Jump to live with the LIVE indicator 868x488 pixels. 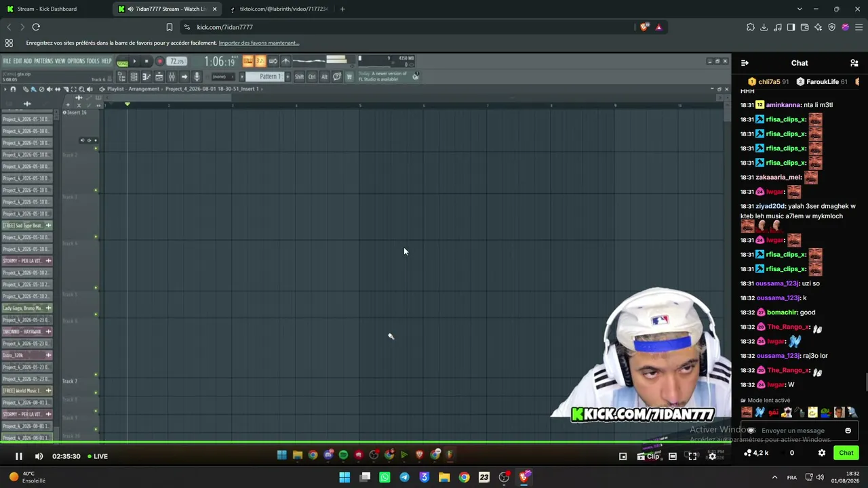pyautogui.click(x=98, y=456)
